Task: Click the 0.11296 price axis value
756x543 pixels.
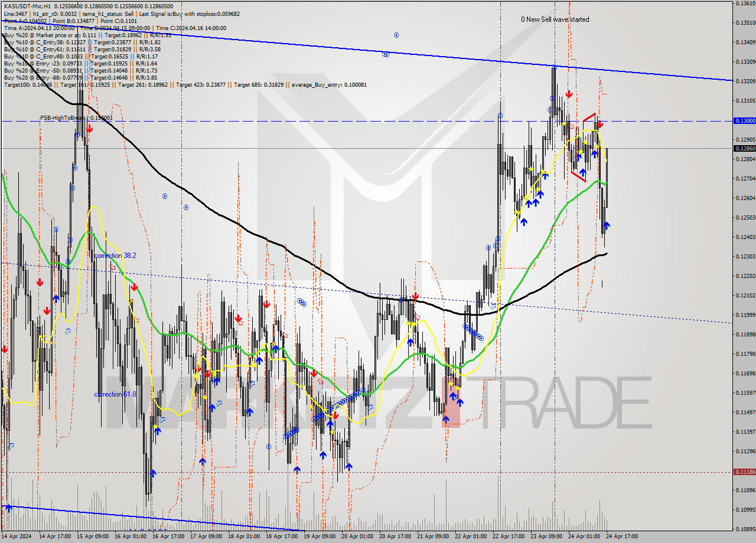Action: pos(746,451)
